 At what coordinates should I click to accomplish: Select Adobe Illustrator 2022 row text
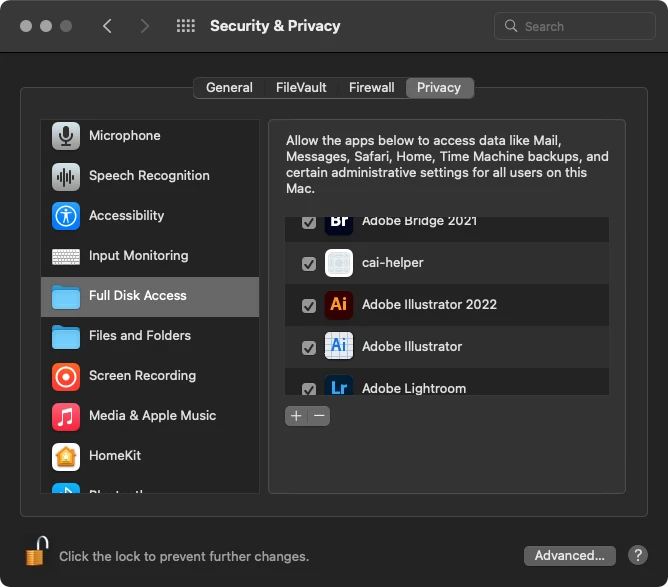429,305
